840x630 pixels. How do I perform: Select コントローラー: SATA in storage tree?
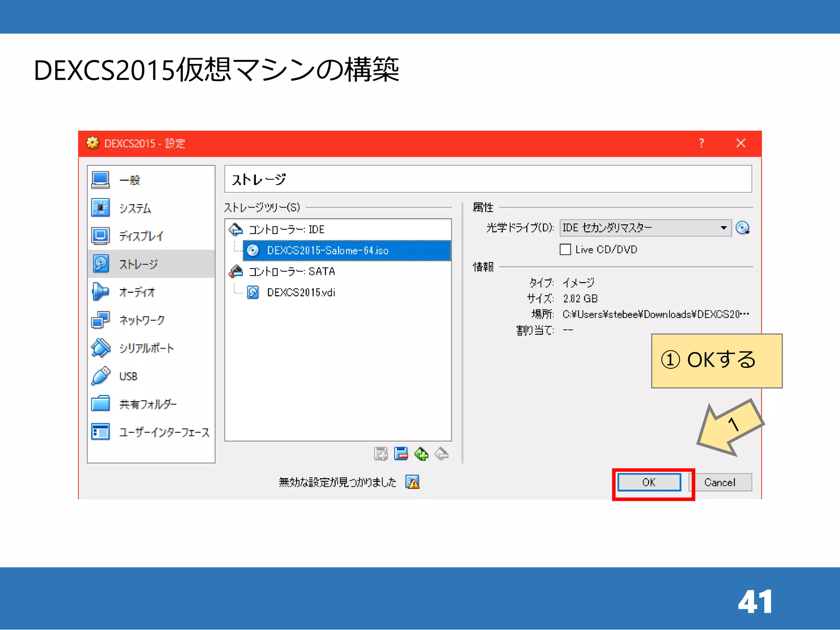(x=292, y=272)
